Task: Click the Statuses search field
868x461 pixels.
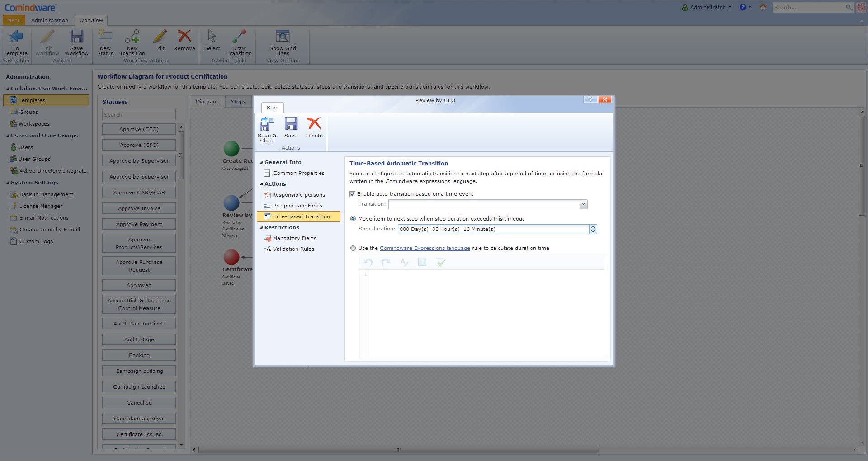Action: (x=139, y=115)
